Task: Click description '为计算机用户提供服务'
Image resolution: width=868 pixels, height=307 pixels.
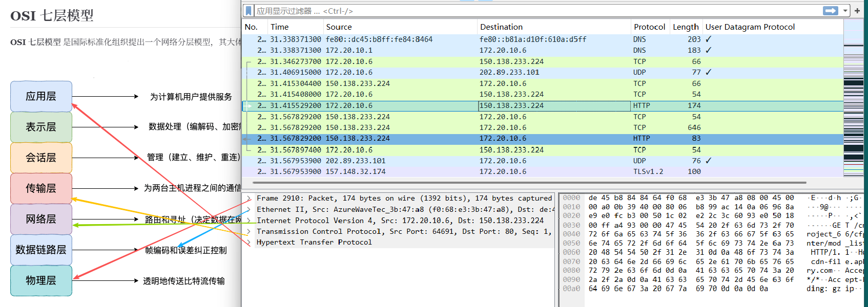Action: 191,97
